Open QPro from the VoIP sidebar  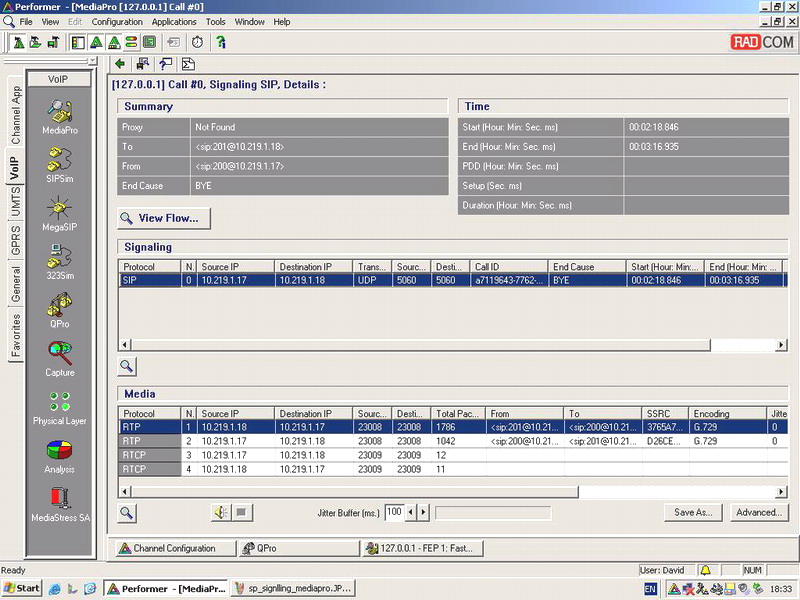60,311
